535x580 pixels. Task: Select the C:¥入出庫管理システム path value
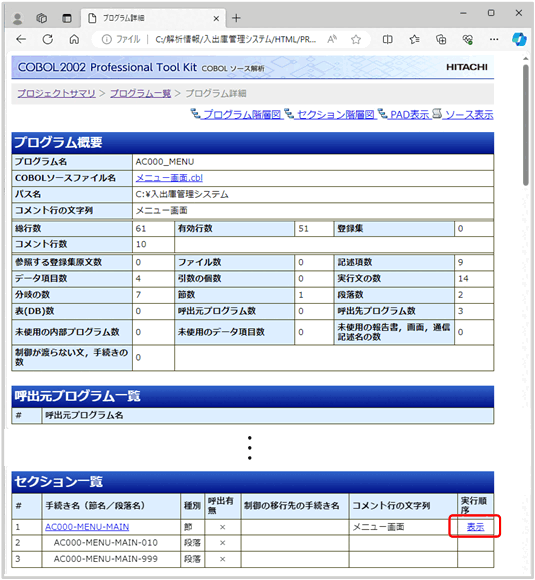(x=182, y=194)
